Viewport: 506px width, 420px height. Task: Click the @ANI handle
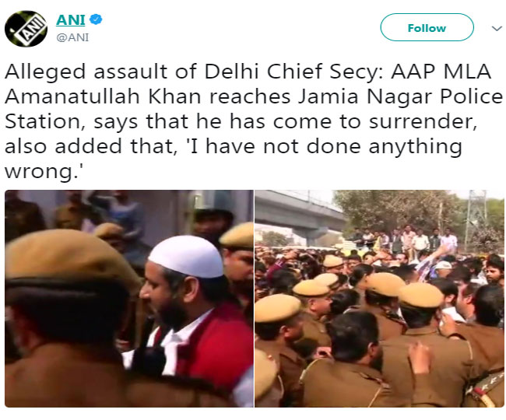(73, 37)
